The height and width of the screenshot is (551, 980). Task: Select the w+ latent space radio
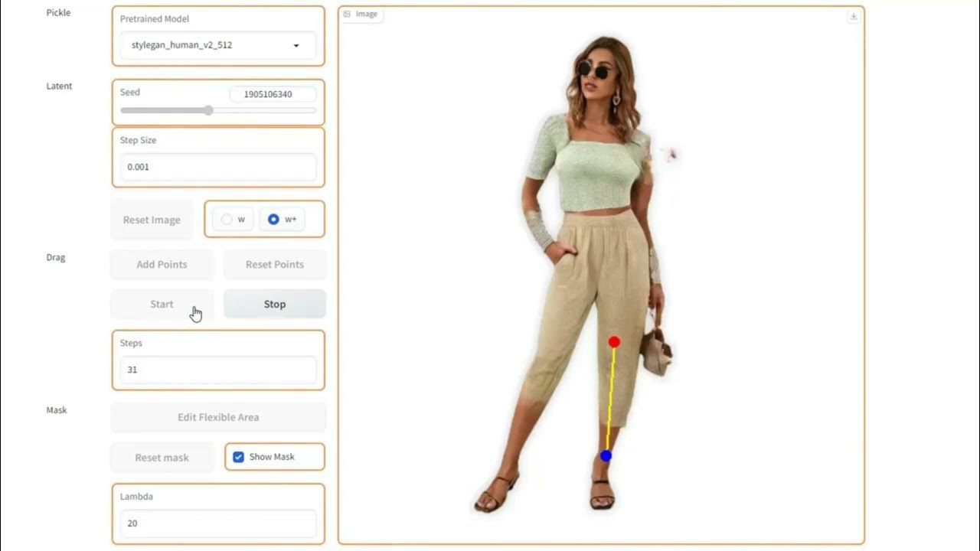coord(273,220)
